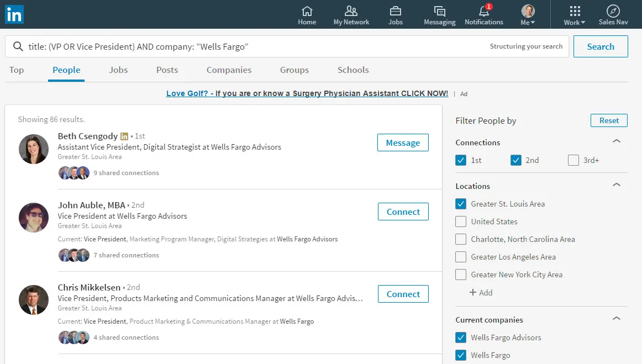Connect with John Auble, MBA
This screenshot has width=642, height=364.
(403, 212)
